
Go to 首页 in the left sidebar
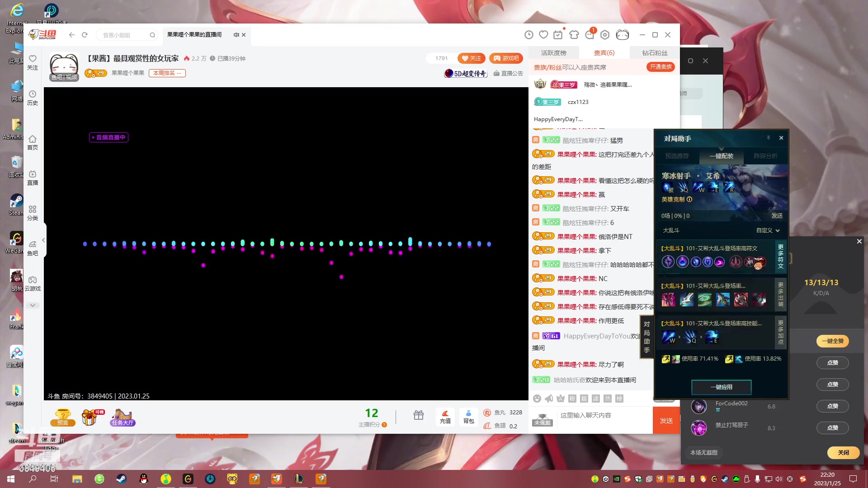(33, 142)
